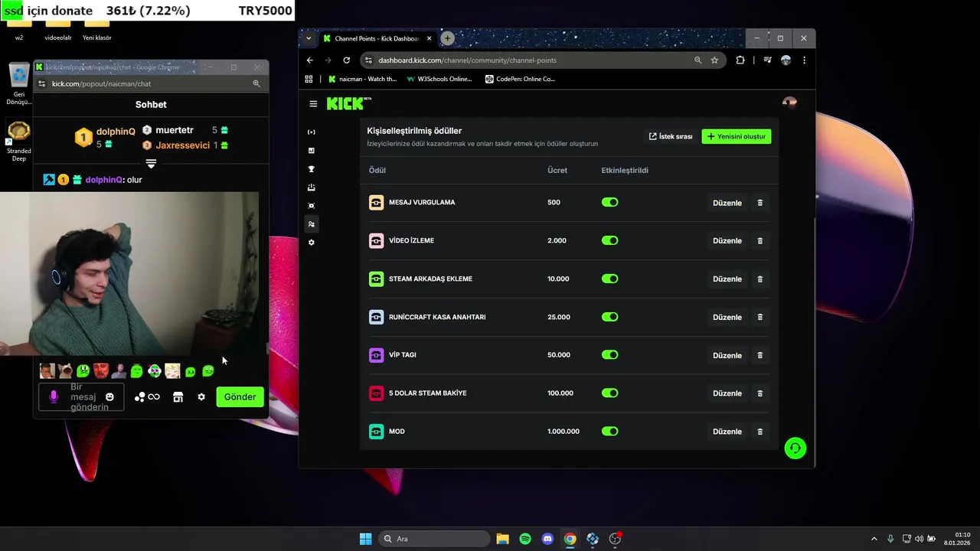Screen dimensions: 980x551
Task: Open the tray download icon in sidebar
Action: [311, 187]
